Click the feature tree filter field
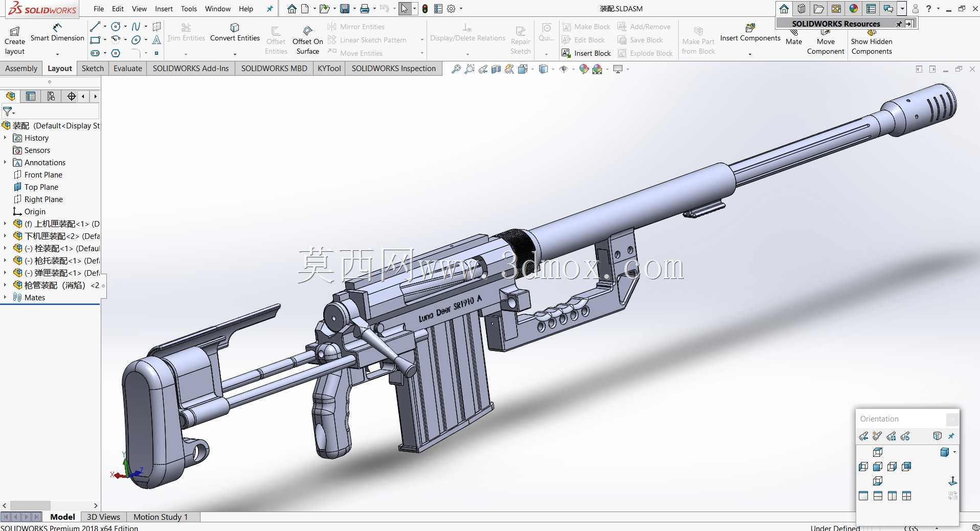 (50, 111)
